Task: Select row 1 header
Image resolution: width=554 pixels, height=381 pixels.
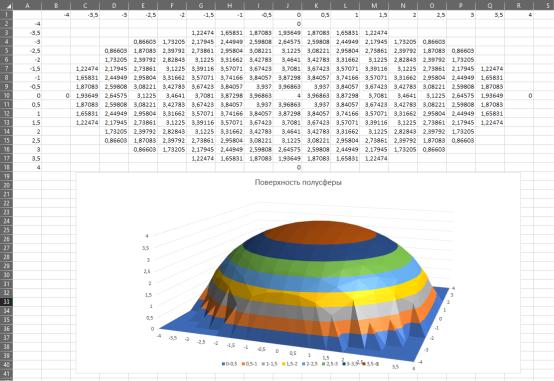Action: (x=6, y=15)
